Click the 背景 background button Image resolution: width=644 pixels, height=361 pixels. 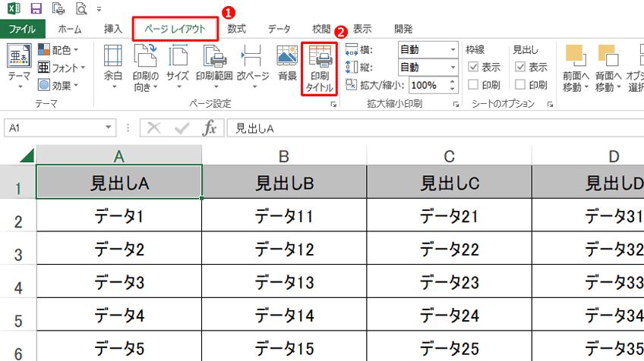click(x=287, y=64)
